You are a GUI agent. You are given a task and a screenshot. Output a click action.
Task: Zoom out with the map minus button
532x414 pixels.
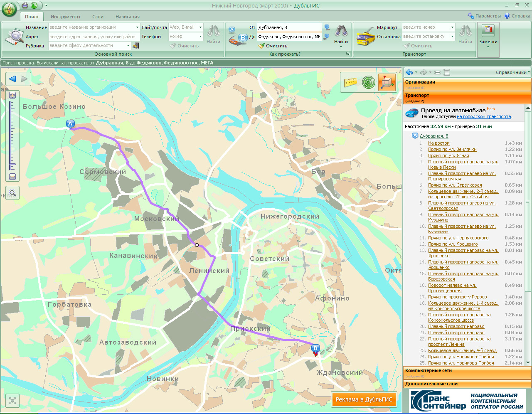(x=12, y=177)
